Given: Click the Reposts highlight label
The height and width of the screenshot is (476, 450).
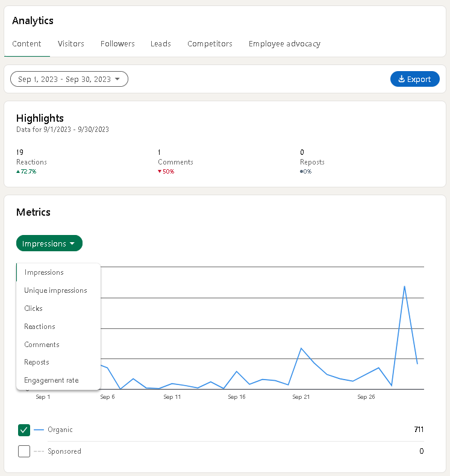Looking at the screenshot, I should coord(312,162).
